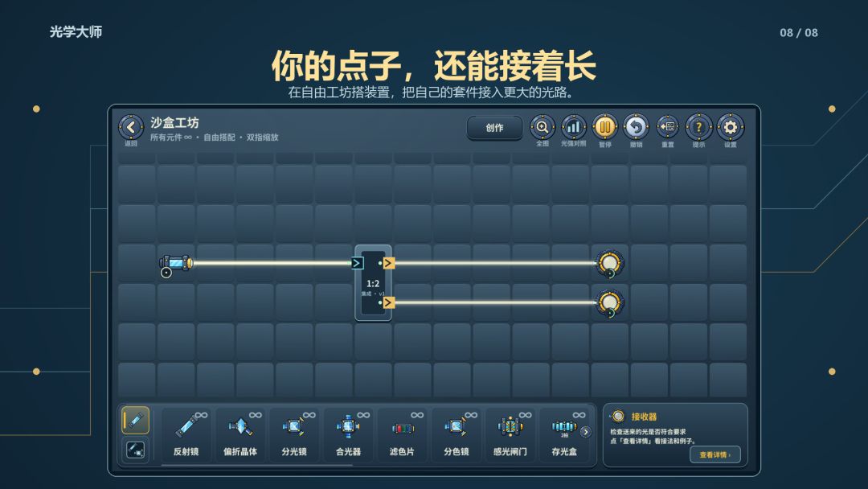Screen dimensions: 868x489
Task: Click the light emitter on the grid
Action: (x=176, y=262)
